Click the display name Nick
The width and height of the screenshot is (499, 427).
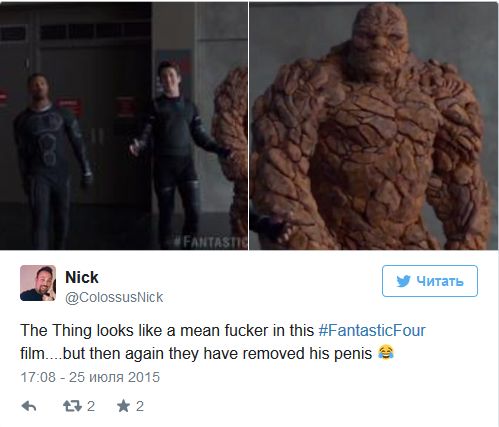[x=82, y=277]
